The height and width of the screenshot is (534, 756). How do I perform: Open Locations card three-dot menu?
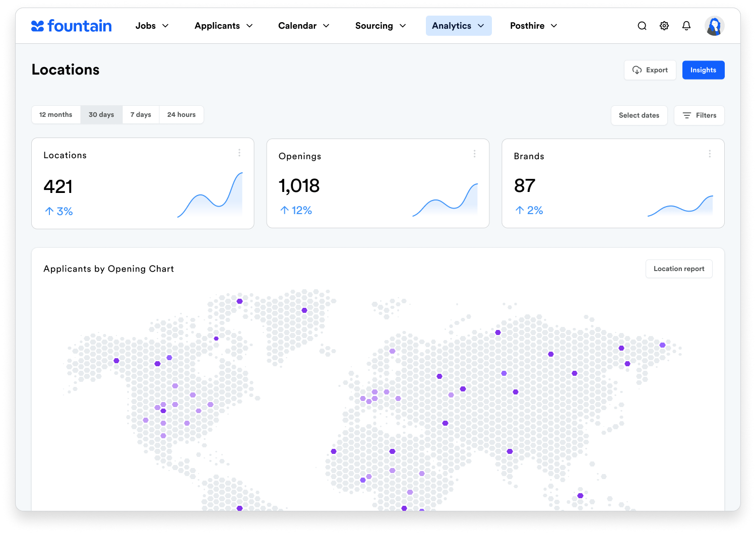tap(239, 153)
